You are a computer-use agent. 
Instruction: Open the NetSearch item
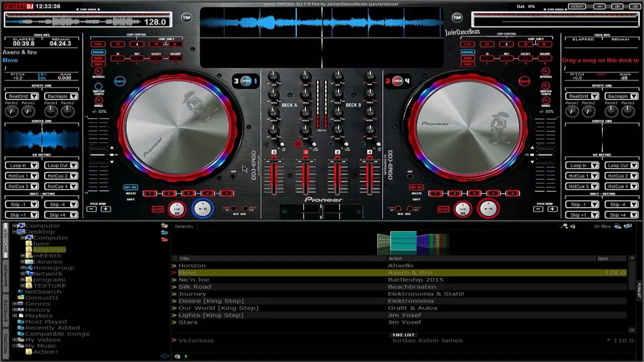[x=43, y=292]
